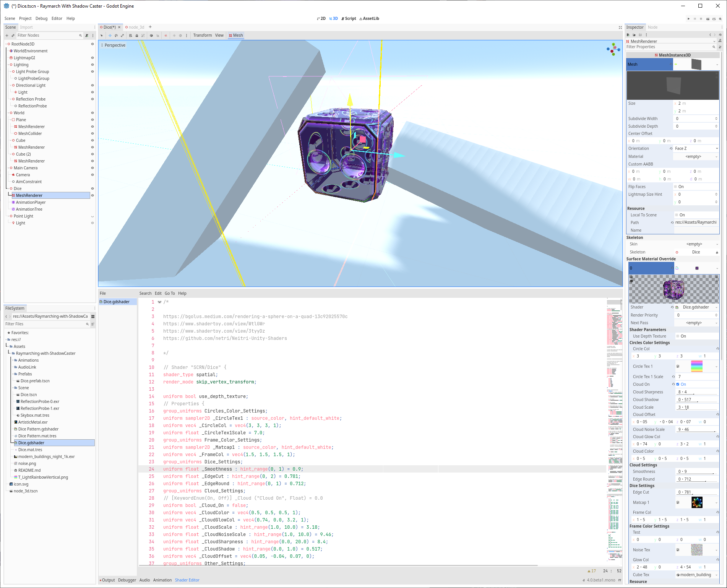This screenshot has width=727, height=588.
Task: Click the distraction free mode icon
Action: pos(620,28)
